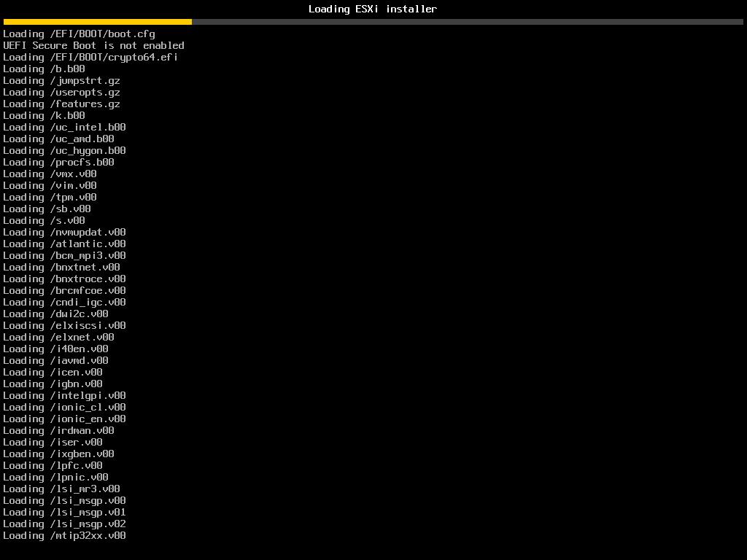747x560 pixels.
Task: Select the "Loading /bnxtnet.v00" line
Action: pyautogui.click(x=61, y=267)
